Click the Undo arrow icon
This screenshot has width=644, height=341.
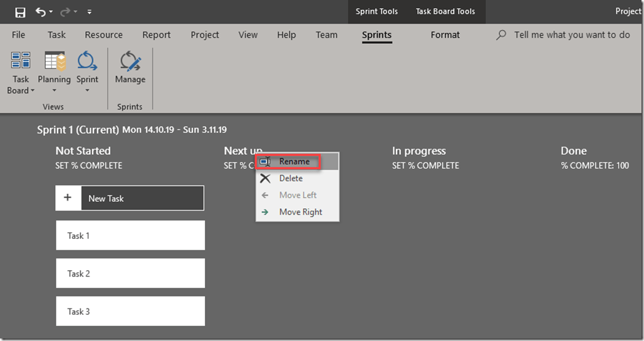point(41,12)
